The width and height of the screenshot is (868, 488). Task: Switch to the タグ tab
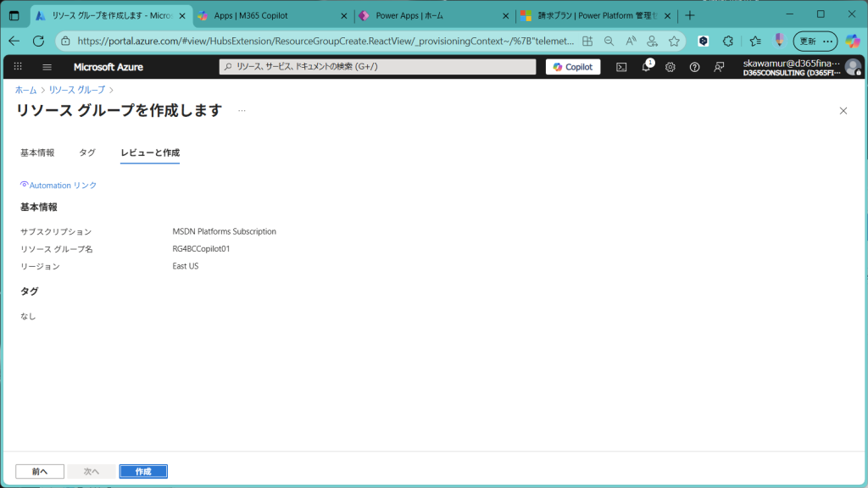[87, 152]
